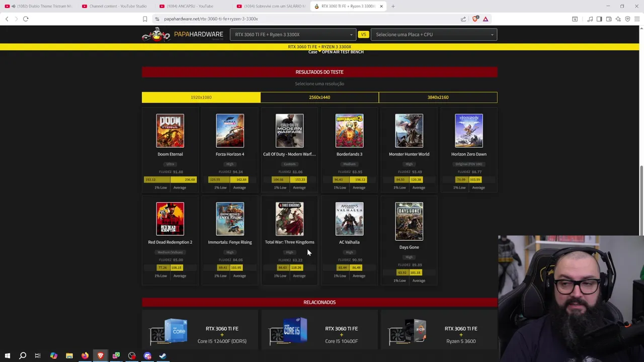This screenshot has width=644, height=362.
Task: Click the yellow VS badge
Action: click(x=363, y=34)
